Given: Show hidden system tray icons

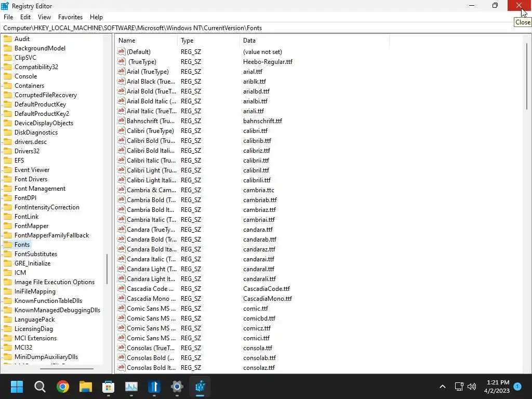Looking at the screenshot, I should click(443, 387).
